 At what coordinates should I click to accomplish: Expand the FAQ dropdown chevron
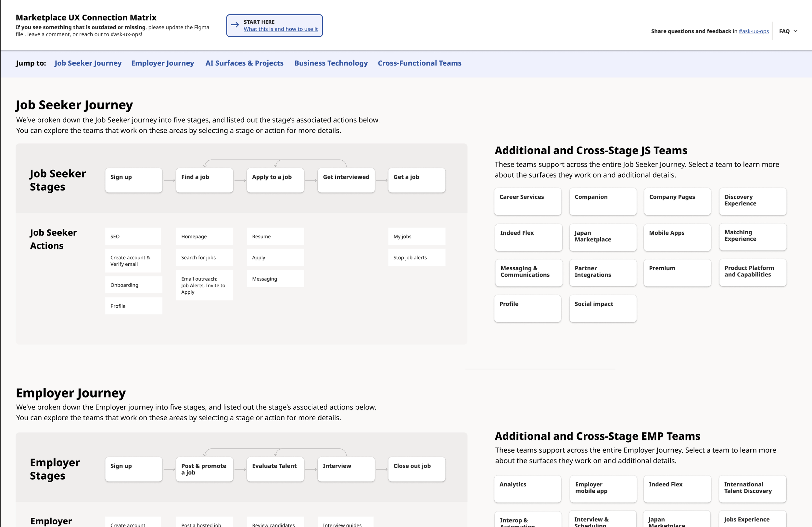point(796,31)
